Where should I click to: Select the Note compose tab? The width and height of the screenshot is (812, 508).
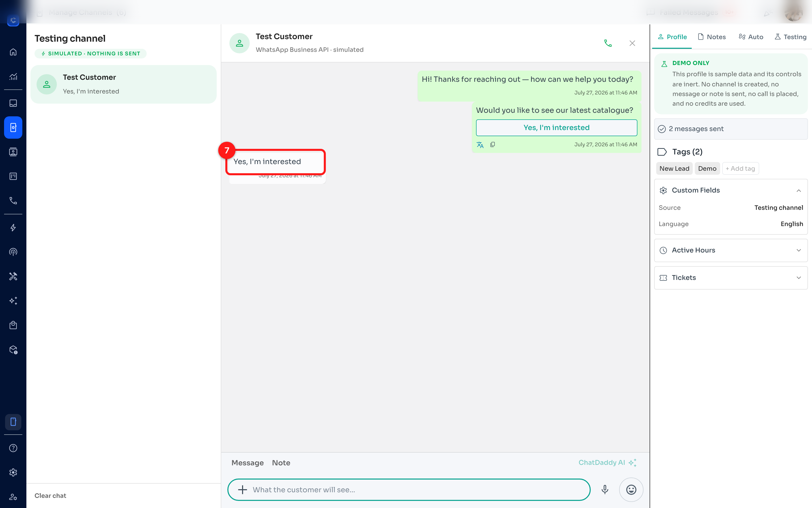[281, 463]
